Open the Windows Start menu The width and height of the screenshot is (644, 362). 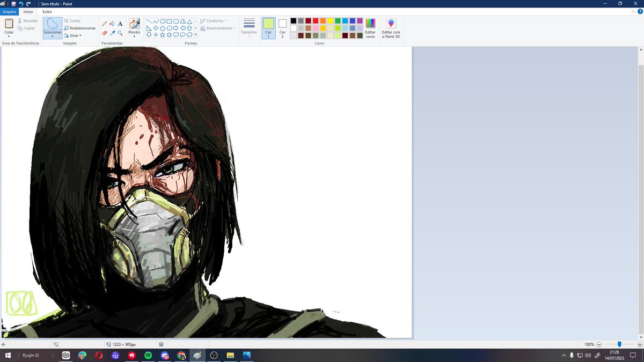click(x=9, y=355)
